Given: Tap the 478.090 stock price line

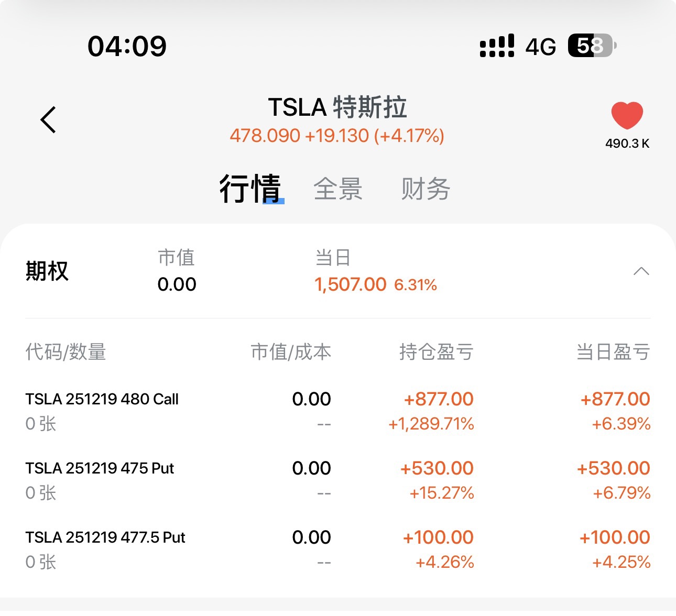Looking at the screenshot, I should 337,136.
